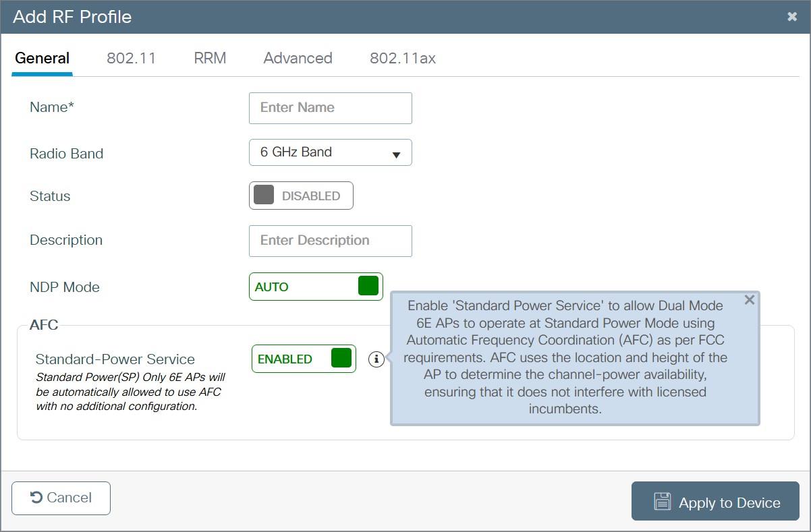
Task: Click the info icon beside Standard-Power Service
Action: point(376,359)
